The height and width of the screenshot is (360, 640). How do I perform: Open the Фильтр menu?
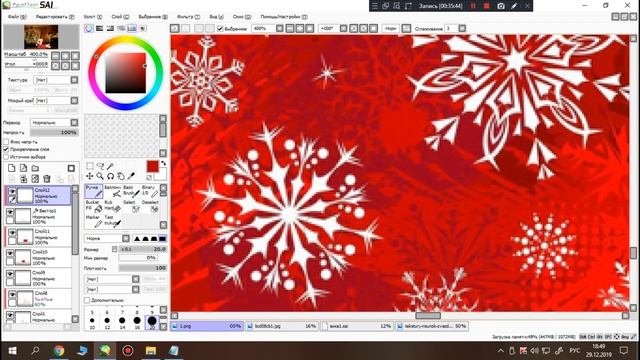click(x=188, y=17)
